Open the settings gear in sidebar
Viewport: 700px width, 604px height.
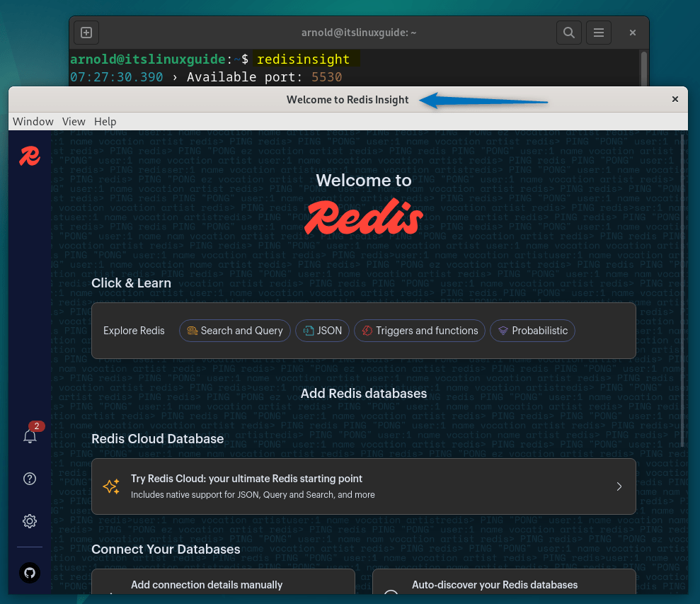tap(30, 521)
